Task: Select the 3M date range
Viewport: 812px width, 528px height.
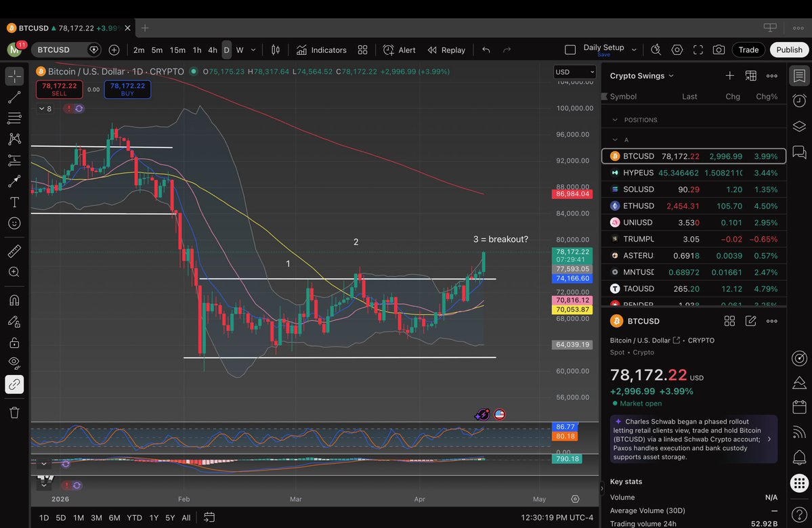Action: [96, 518]
